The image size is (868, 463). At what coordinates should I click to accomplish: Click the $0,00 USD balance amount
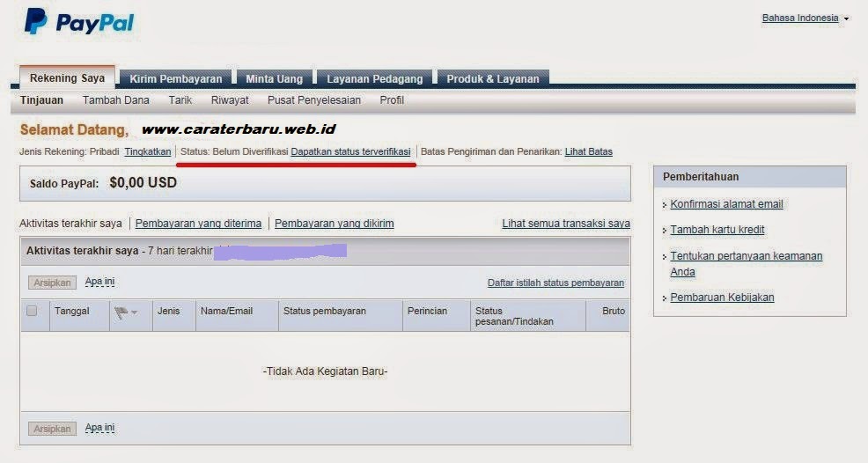[143, 183]
